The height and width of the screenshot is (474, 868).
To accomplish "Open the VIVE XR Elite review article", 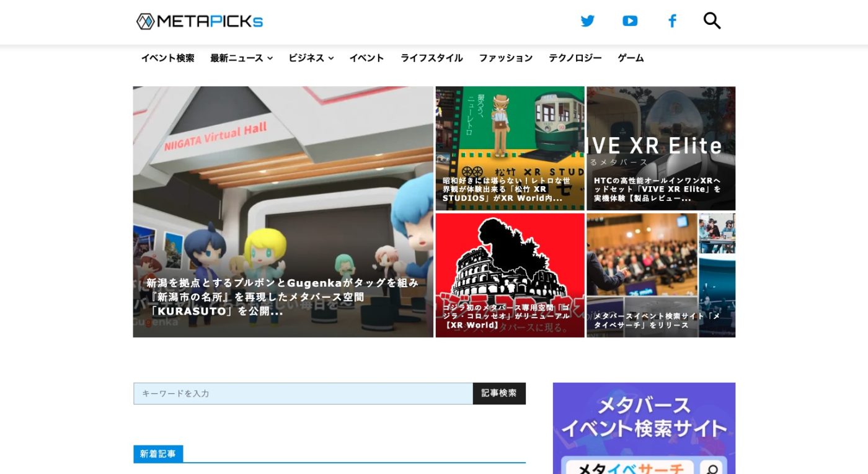I will point(661,148).
